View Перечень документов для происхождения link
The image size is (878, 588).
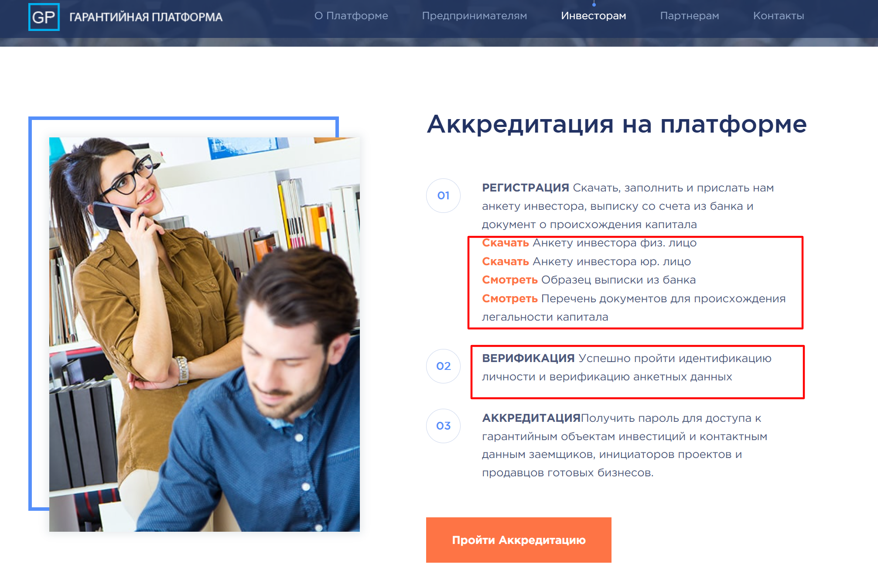tap(509, 299)
